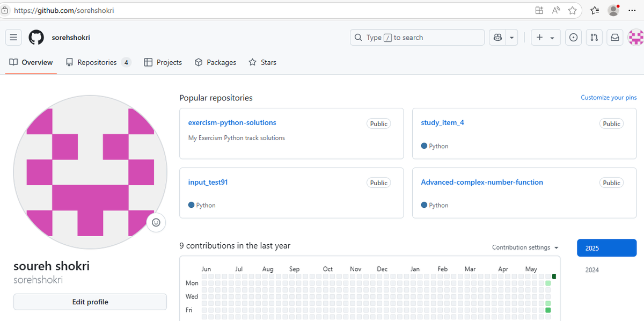The image size is (644, 321).
Task: Switch to the Repositories tab
Action: point(98,62)
